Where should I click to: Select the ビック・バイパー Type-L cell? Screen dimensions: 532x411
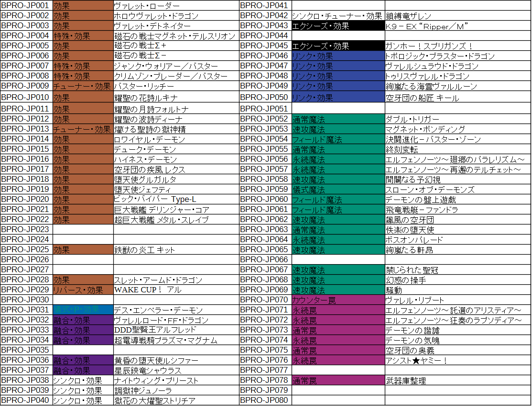click(x=176, y=200)
